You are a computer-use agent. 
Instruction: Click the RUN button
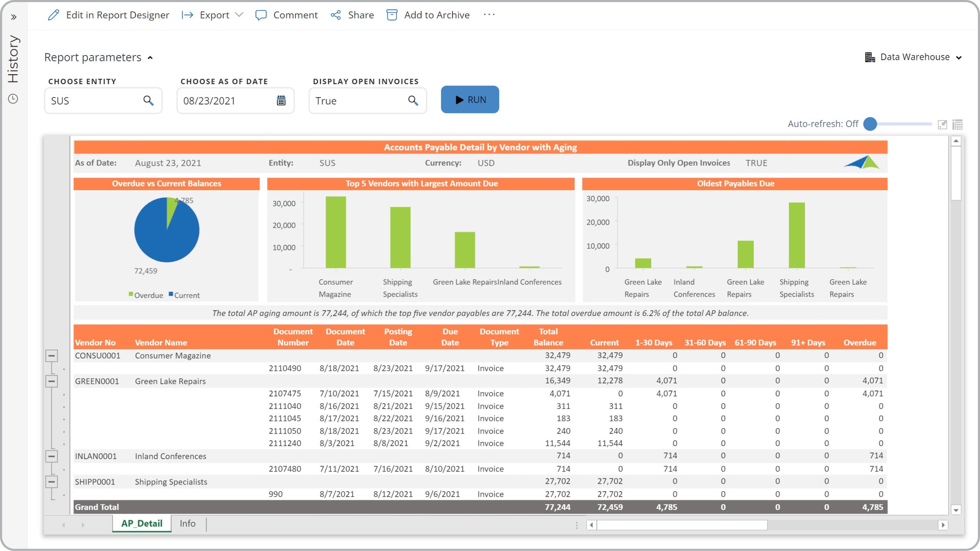(470, 100)
